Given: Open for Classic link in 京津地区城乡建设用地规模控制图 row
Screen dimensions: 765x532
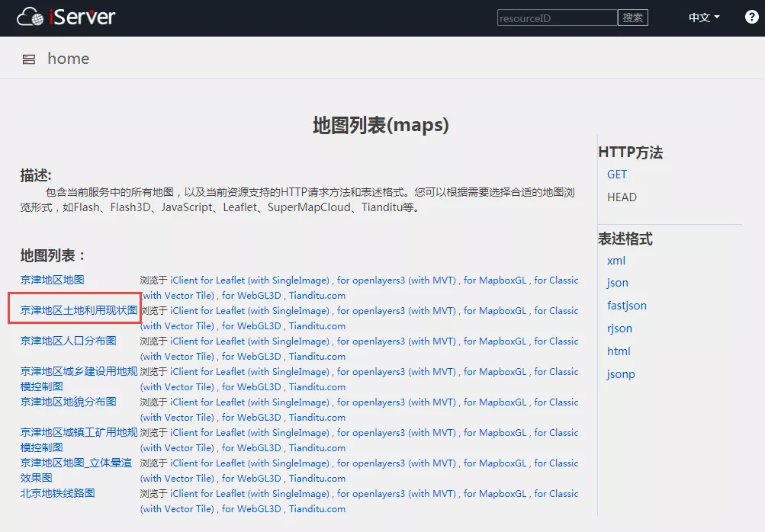Looking at the screenshot, I should point(556,372).
